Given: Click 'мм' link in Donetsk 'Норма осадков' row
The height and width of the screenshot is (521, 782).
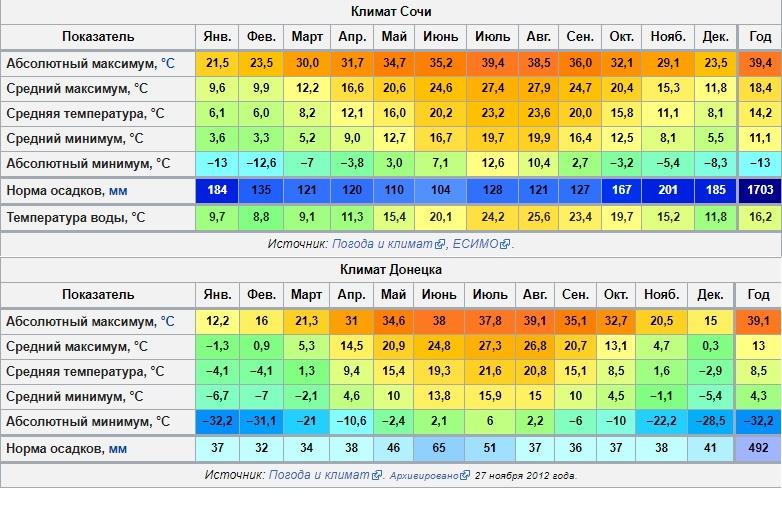Looking at the screenshot, I should 118,448.
